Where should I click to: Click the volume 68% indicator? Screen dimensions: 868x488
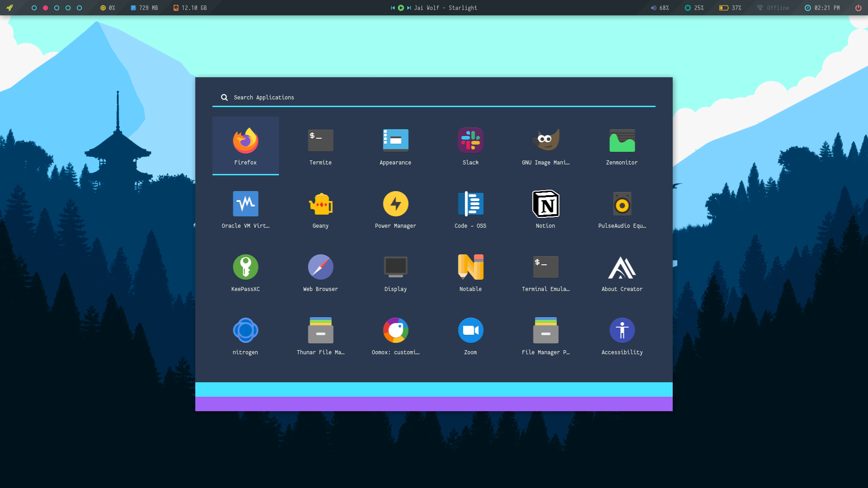tap(660, 8)
